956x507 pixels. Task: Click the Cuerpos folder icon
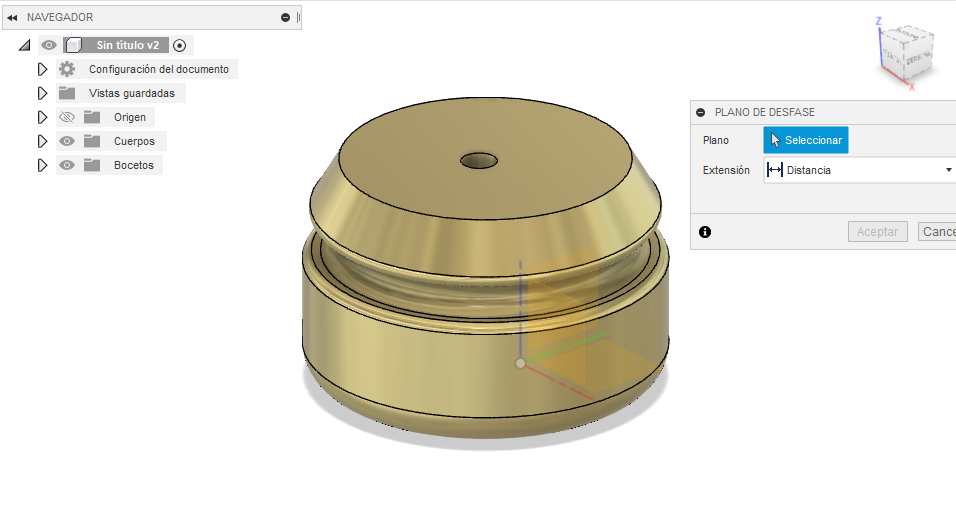pos(92,141)
